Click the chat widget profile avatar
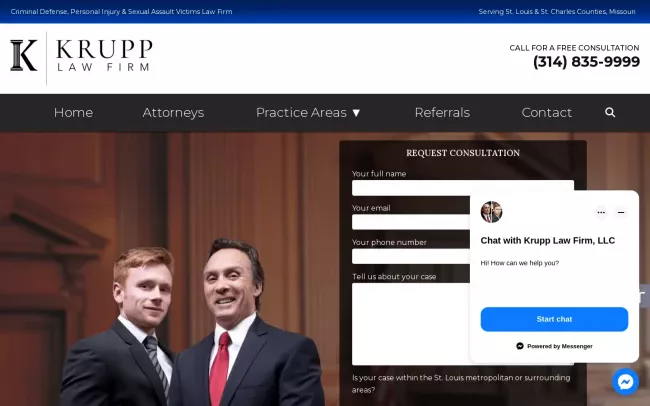 [x=491, y=212]
